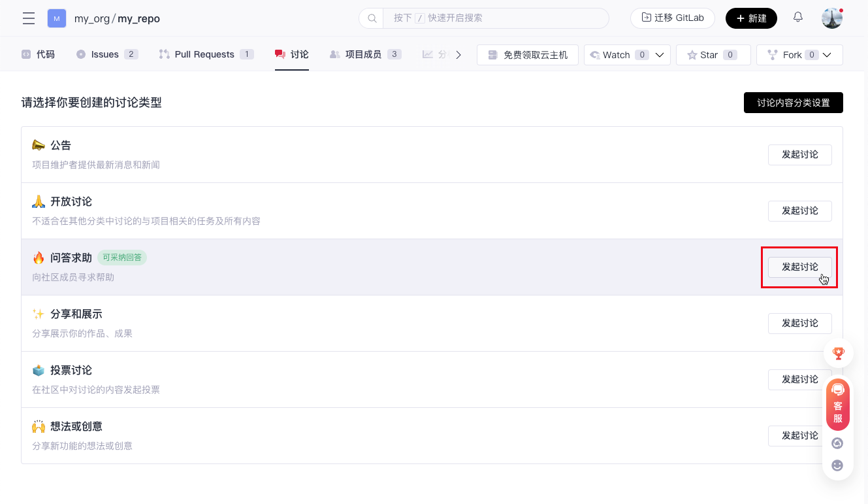Expand the Watch dropdown arrow
868x504 pixels.
pyautogui.click(x=660, y=55)
